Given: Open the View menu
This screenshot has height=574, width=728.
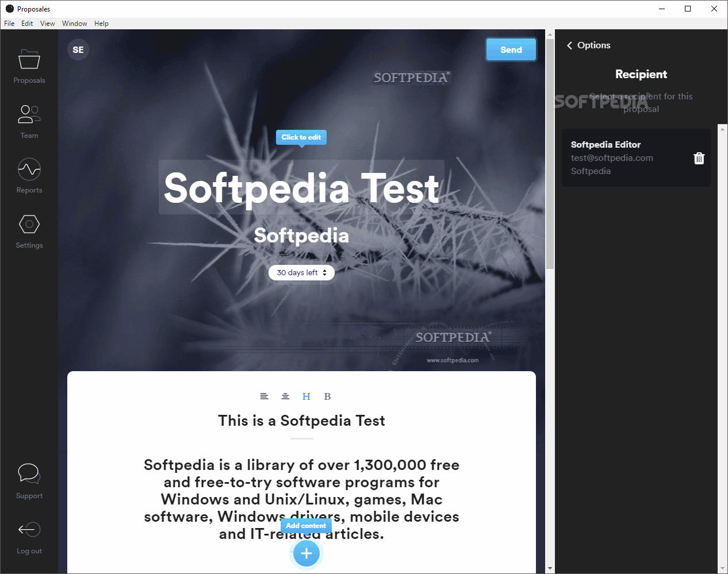Looking at the screenshot, I should (x=48, y=24).
